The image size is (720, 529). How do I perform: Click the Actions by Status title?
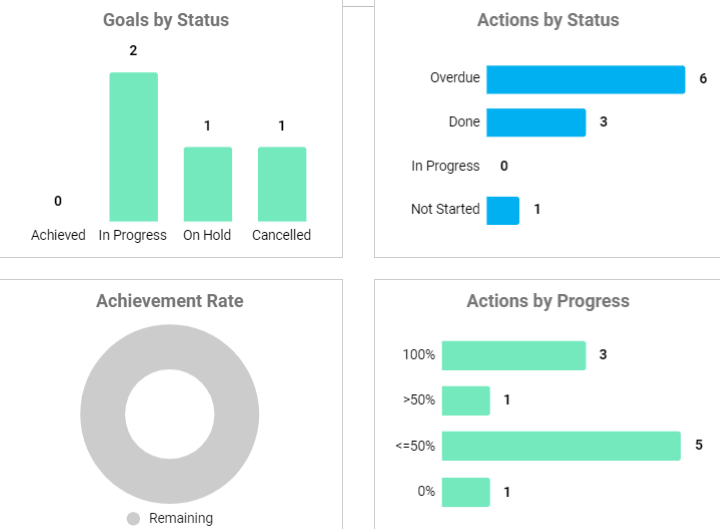click(x=548, y=20)
